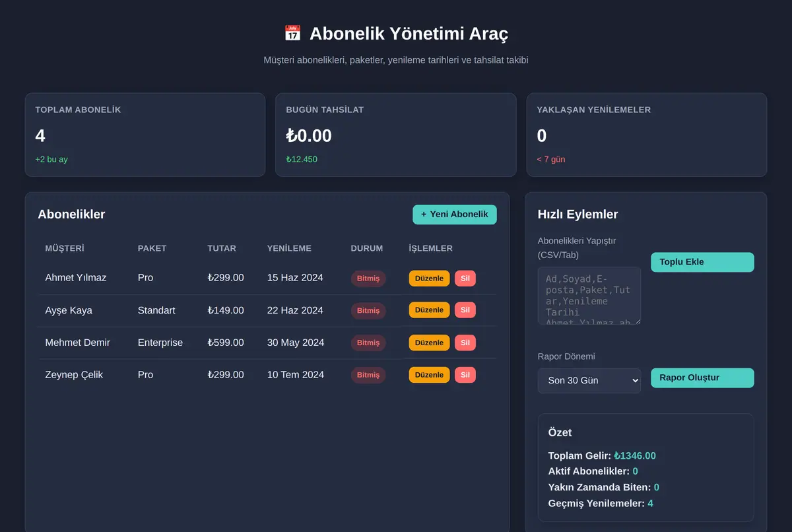Click the Yakın Zamanda Biten summary line

click(x=604, y=488)
